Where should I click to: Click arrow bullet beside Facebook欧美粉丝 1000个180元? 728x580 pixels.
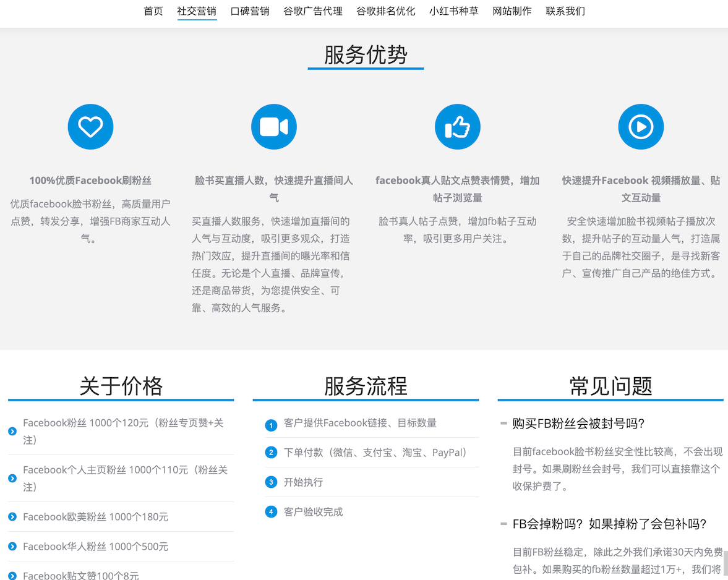pos(12,517)
